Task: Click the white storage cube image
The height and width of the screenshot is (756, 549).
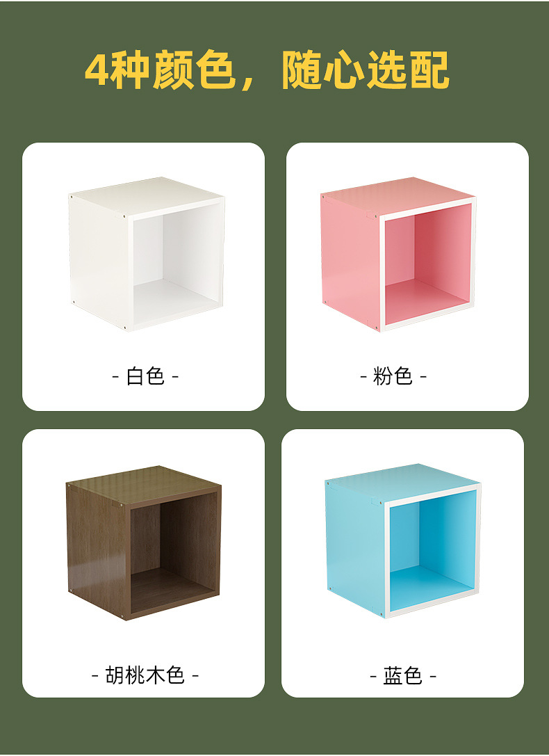Action: [x=147, y=254]
